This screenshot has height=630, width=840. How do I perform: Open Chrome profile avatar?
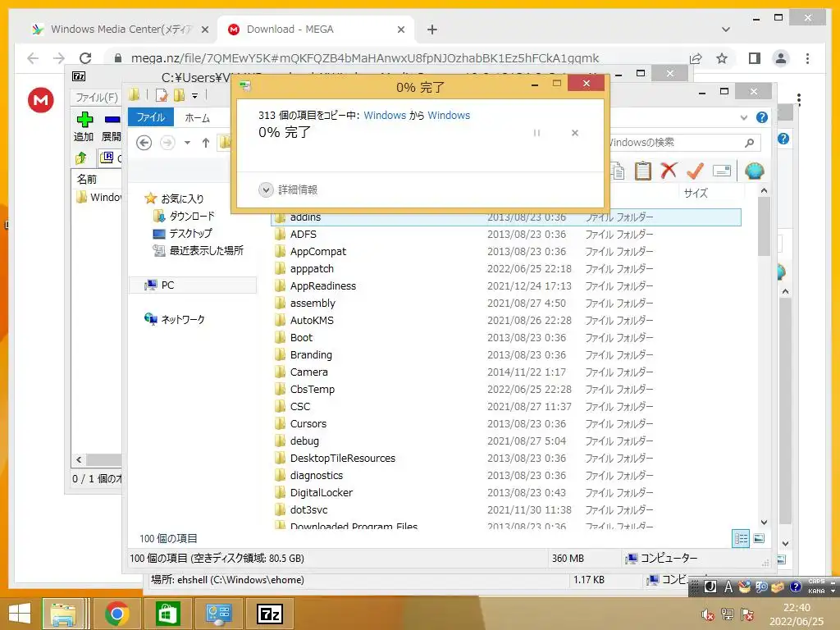(x=781, y=58)
